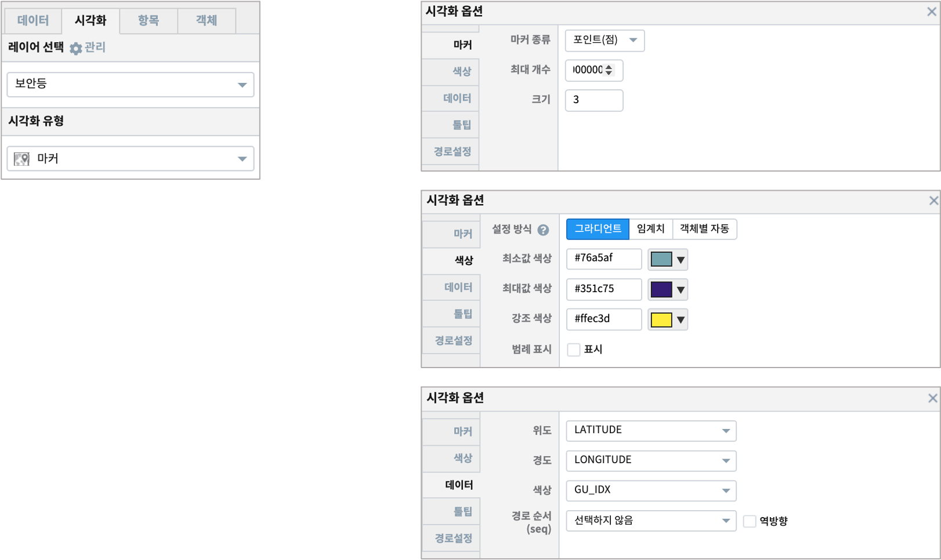Enable the 역방향 checkbox
This screenshot has width=941, height=560.
[750, 521]
